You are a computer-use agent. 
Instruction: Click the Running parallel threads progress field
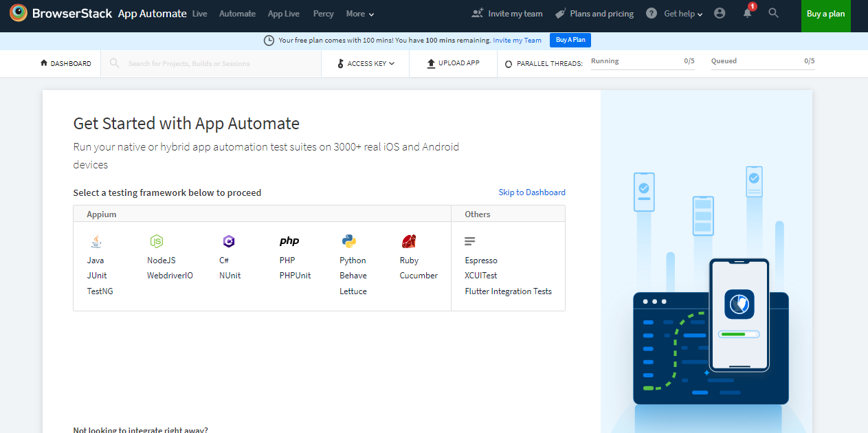[x=642, y=61]
